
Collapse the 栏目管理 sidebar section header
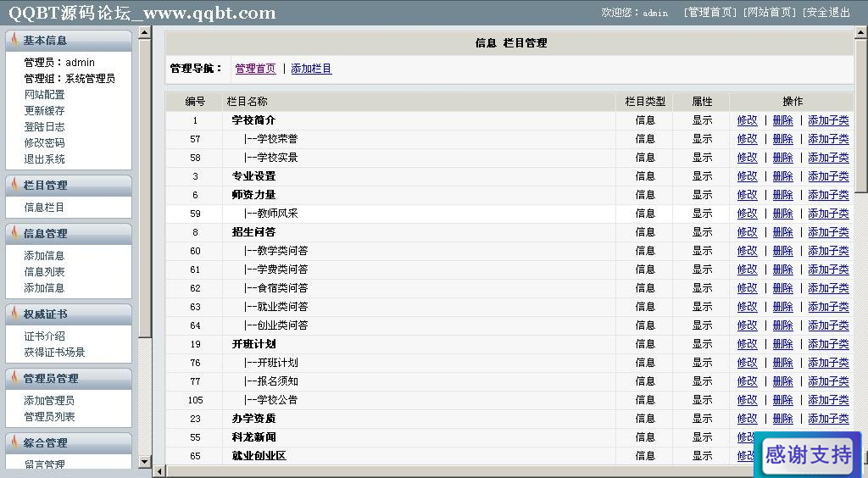pos(69,186)
